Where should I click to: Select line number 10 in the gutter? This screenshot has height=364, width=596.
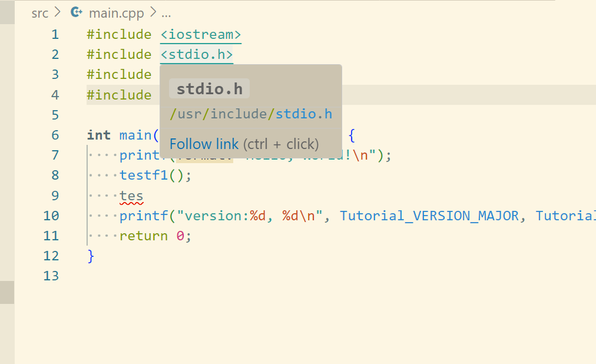[x=51, y=216]
